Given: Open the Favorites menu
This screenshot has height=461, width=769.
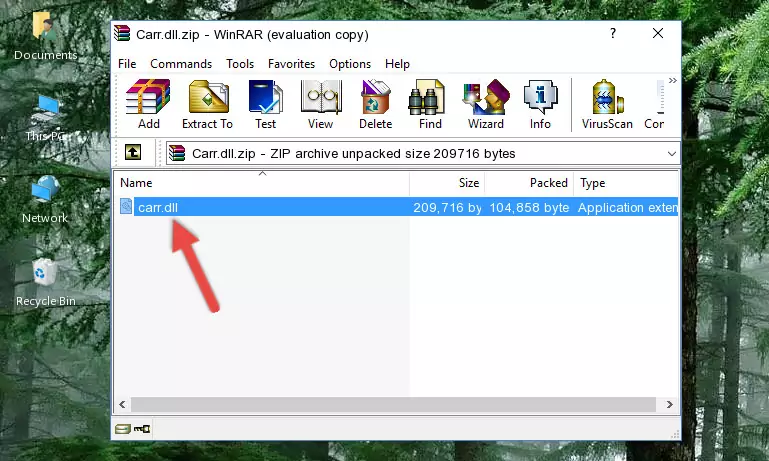Looking at the screenshot, I should 291,64.
